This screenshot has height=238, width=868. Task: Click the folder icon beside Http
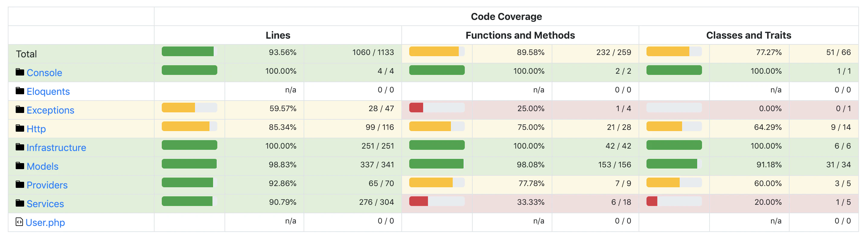(20, 128)
